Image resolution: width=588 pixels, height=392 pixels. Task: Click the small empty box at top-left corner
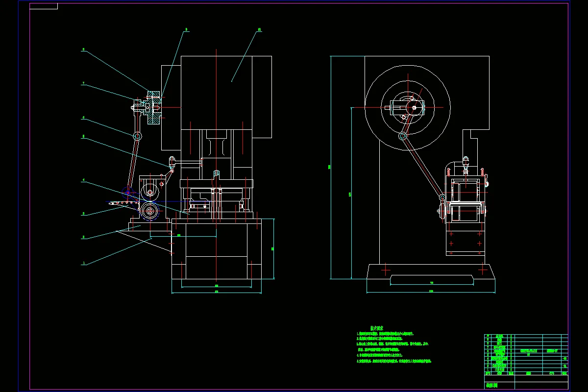[x=44, y=6]
